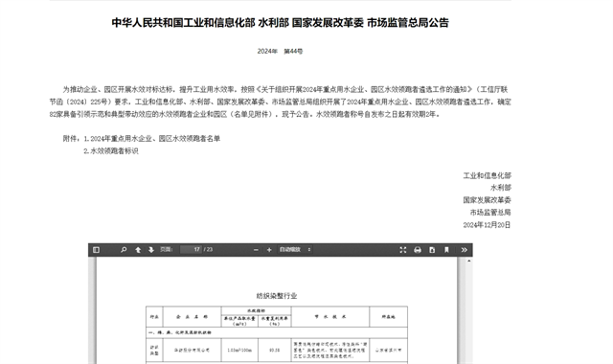Click the 2024年 第44号 issue number text
Viewport: 613px width, 364px height.
pyautogui.click(x=280, y=51)
